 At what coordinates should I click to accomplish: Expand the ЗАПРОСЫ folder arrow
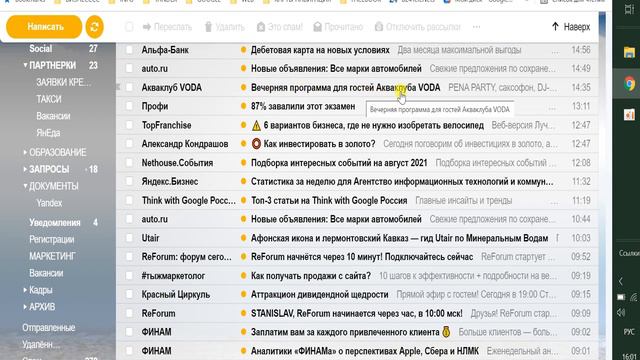point(25,169)
